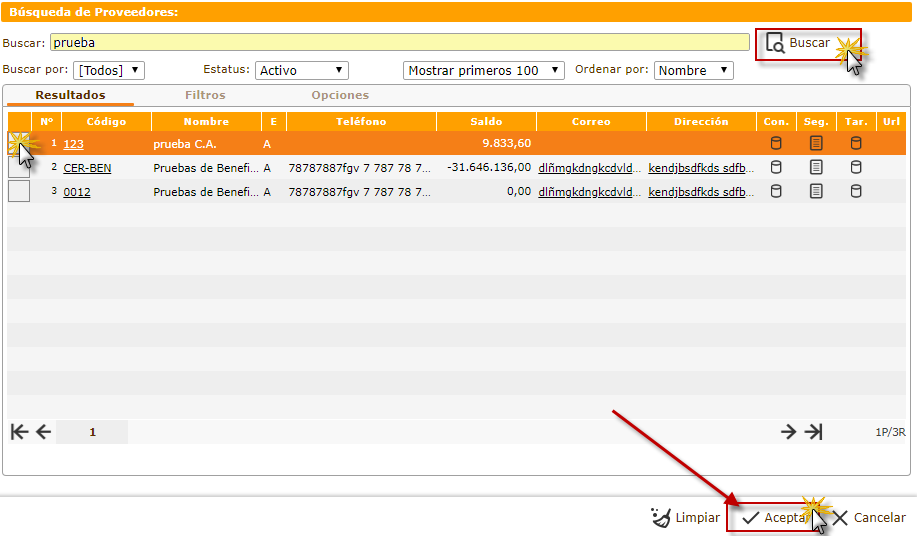Sort by the Dirección column header
This screenshot has width=917, height=536.
coord(701,121)
